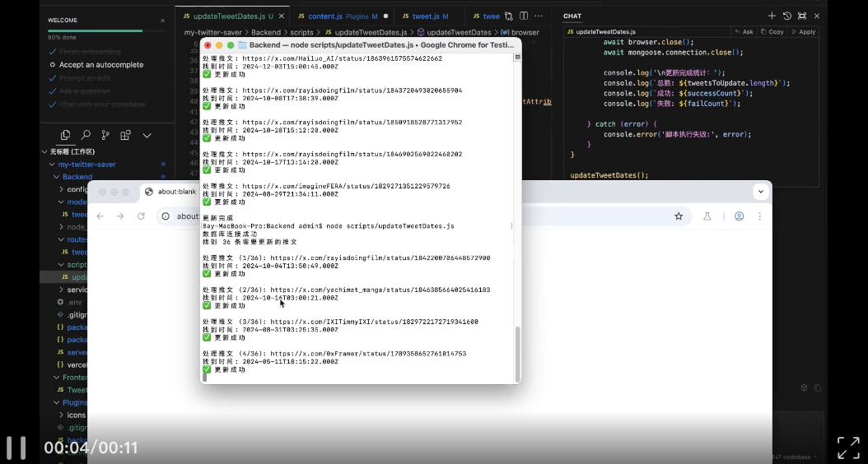868x464 pixels.
Task: Reload the page in Chrome
Action: [141, 216]
